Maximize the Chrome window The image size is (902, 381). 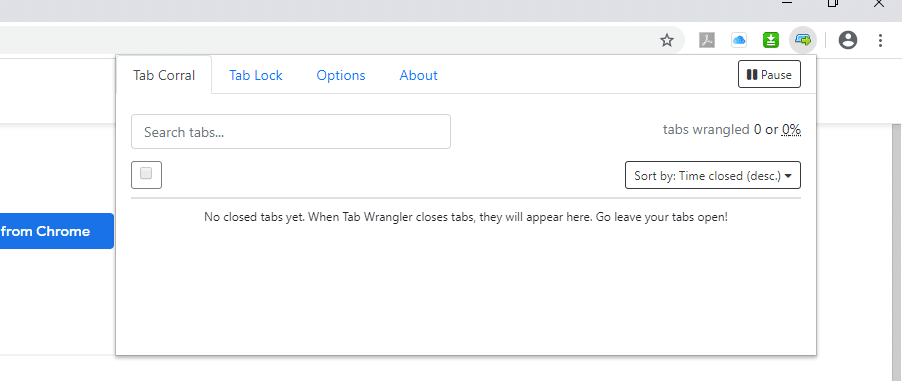(832, 3)
